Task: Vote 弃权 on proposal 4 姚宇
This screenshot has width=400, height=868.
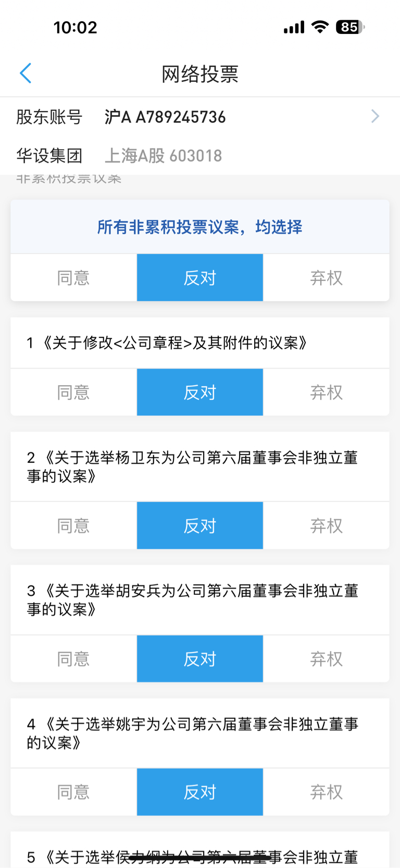Action: [326, 792]
